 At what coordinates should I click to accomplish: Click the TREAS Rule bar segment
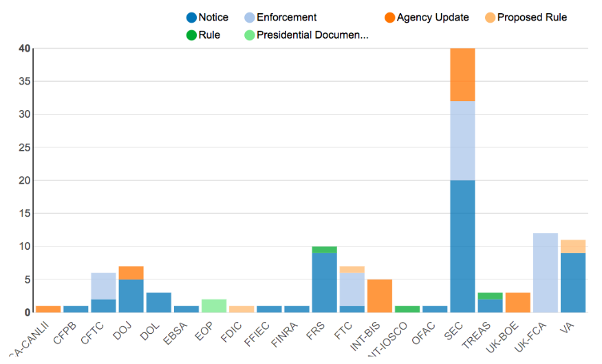[490, 296]
